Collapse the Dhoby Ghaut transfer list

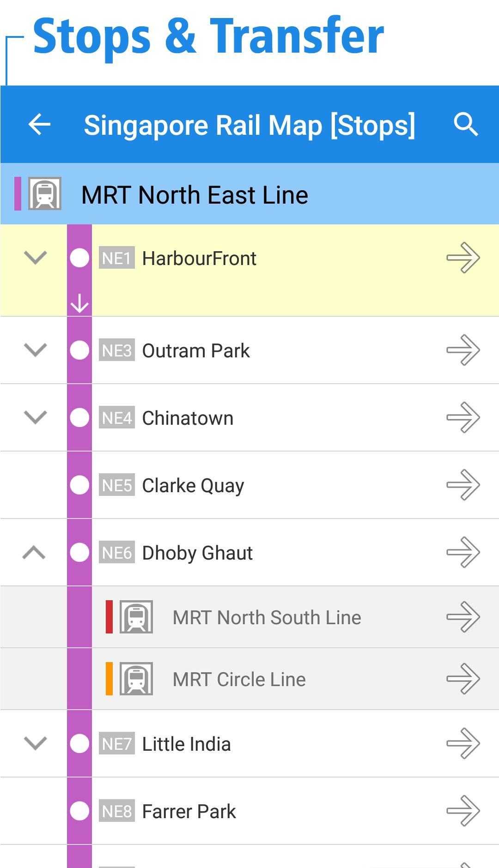[x=34, y=552]
